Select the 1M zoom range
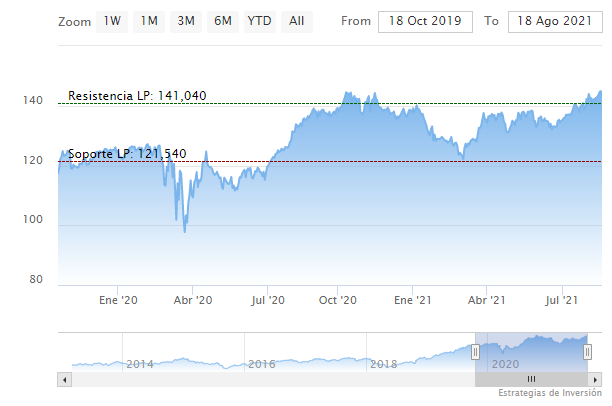This screenshot has width=612, height=406. click(148, 21)
